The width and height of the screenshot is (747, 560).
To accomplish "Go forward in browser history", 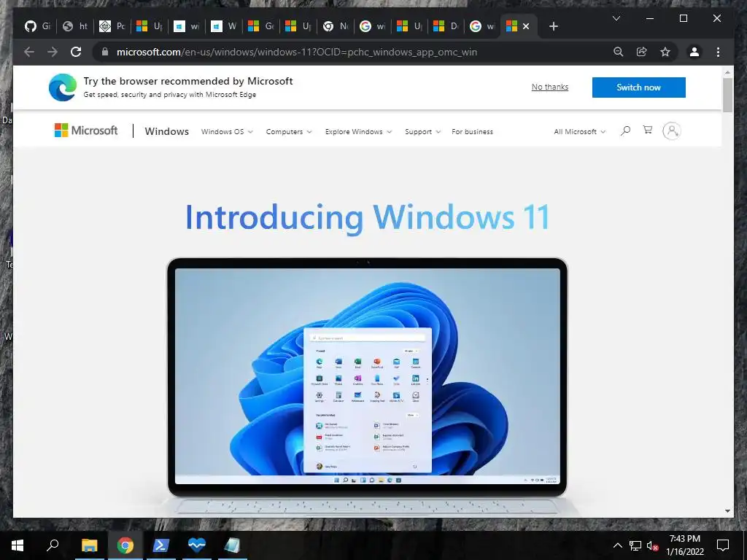I will tap(53, 52).
